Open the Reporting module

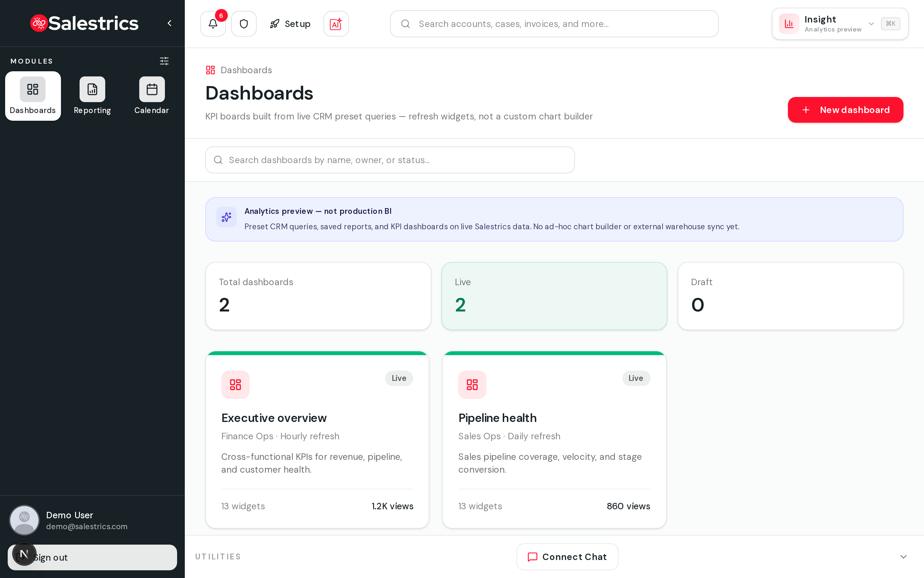coord(92,96)
